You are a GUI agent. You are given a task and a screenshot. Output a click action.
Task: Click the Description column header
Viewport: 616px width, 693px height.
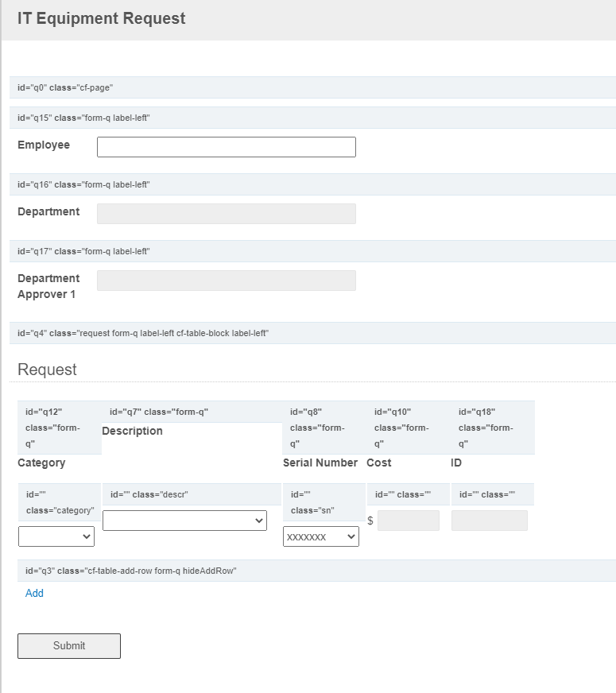132,431
